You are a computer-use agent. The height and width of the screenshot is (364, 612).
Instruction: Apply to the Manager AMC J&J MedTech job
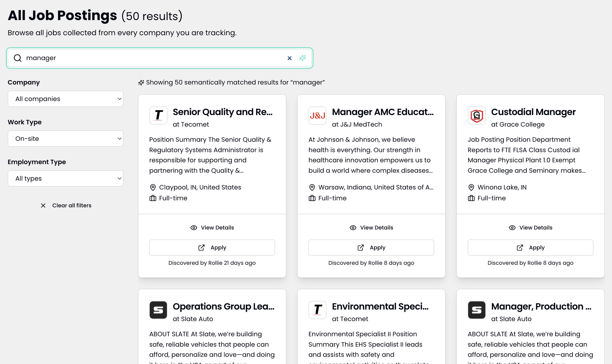click(x=371, y=247)
